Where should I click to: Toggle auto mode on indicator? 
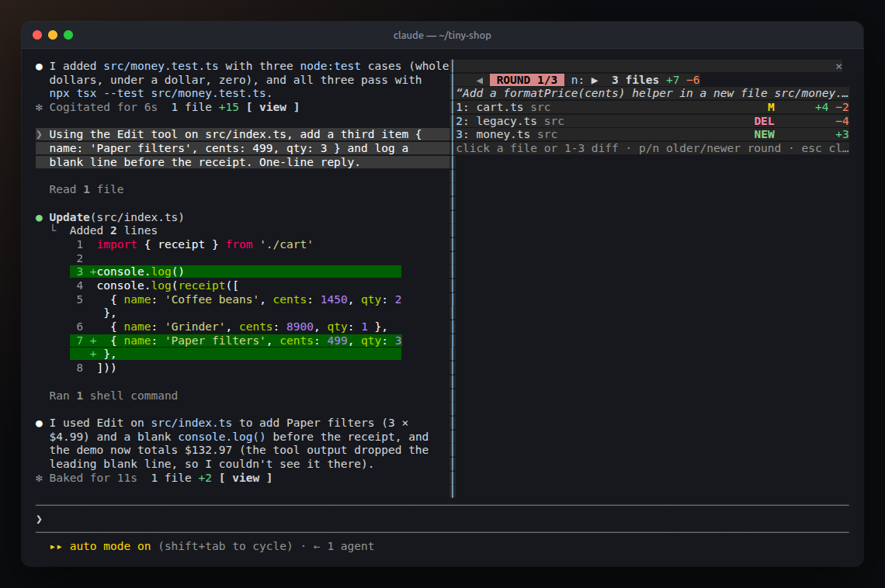point(110,546)
